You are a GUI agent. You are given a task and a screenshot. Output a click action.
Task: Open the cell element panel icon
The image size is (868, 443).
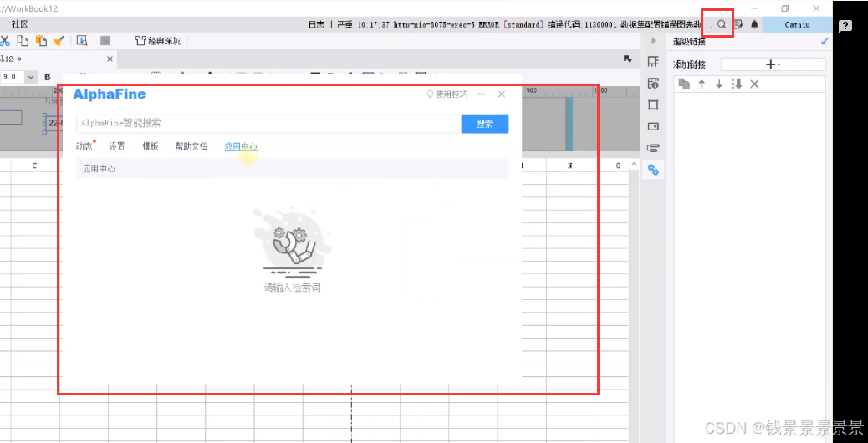click(x=653, y=61)
